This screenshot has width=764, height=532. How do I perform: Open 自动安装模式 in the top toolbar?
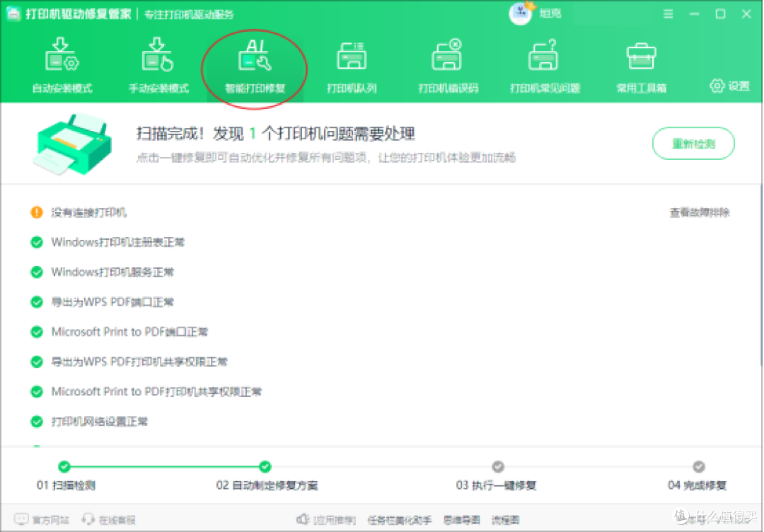coord(62,66)
